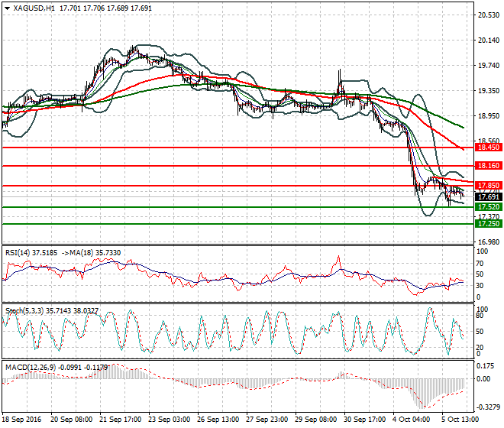Select the 0.175 MACD scale value
The width and height of the screenshot is (504, 428).
coord(486,366)
